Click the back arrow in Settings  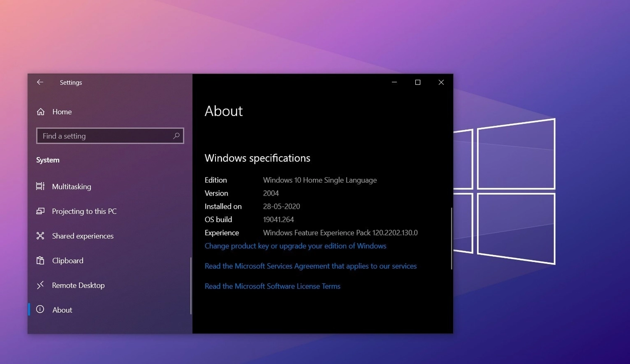coord(40,82)
